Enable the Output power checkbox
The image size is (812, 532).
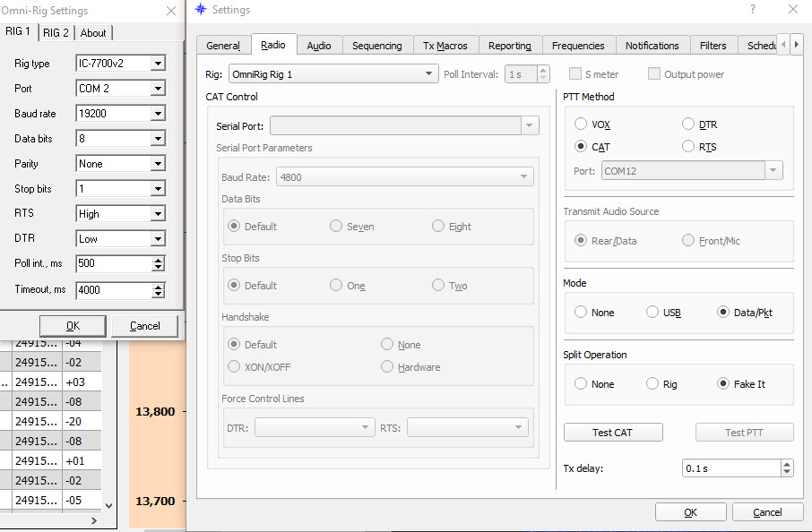pyautogui.click(x=654, y=73)
